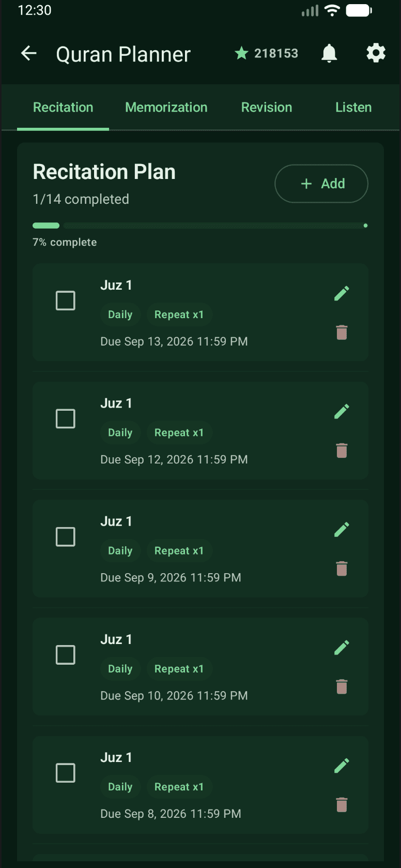Check off Juz 1 due Sep 13

coord(66,301)
